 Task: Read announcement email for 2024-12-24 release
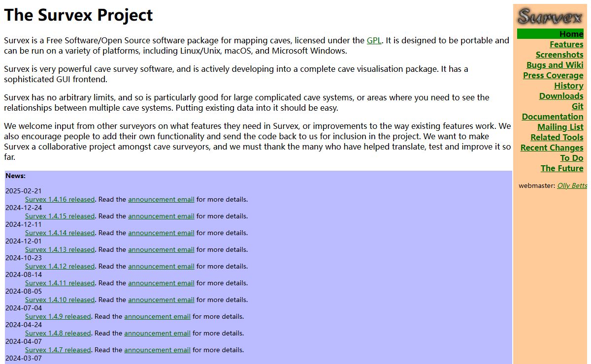point(161,216)
